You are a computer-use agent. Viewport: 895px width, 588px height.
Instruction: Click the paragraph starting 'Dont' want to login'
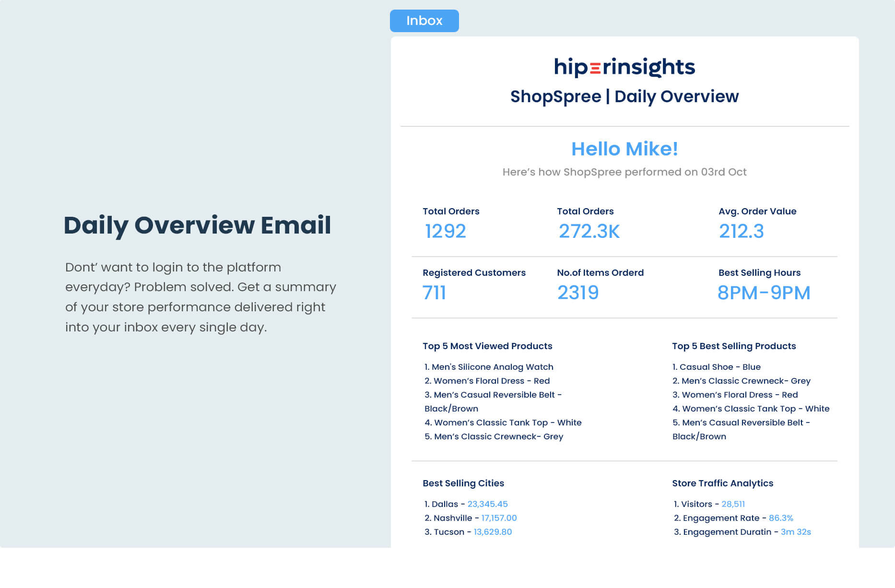pos(200,297)
